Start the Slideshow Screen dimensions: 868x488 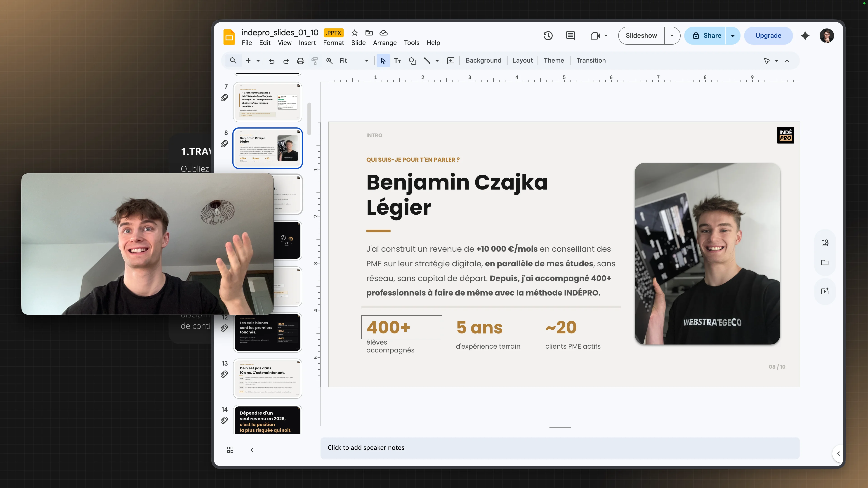pos(641,36)
